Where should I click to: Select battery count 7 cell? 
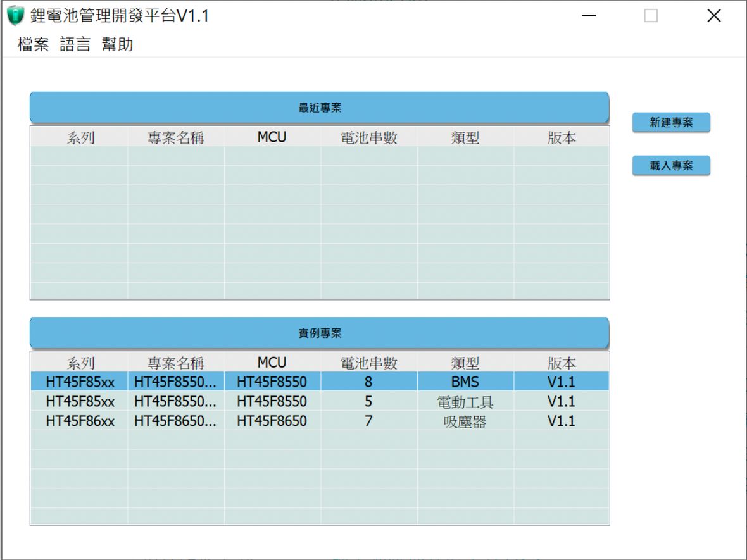[368, 421]
